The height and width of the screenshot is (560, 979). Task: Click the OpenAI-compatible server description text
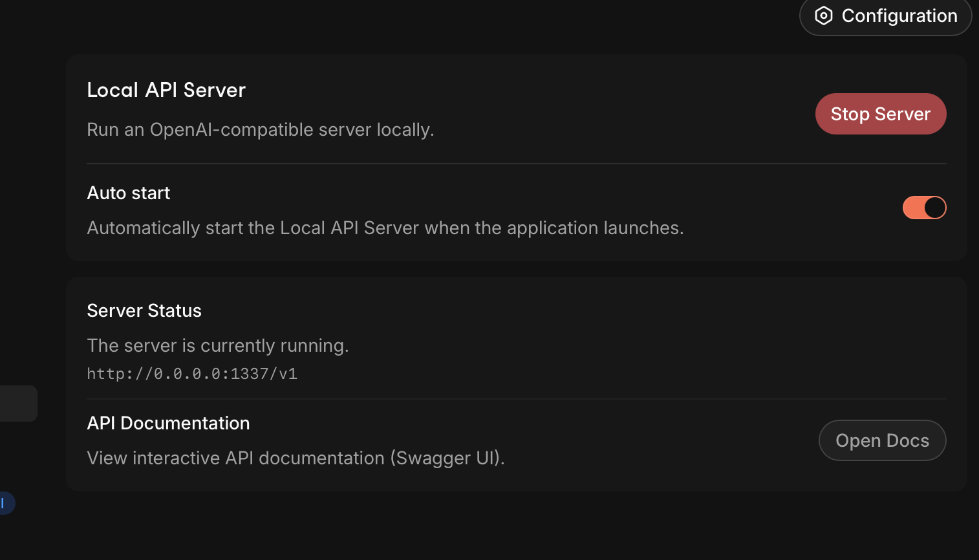pos(261,129)
